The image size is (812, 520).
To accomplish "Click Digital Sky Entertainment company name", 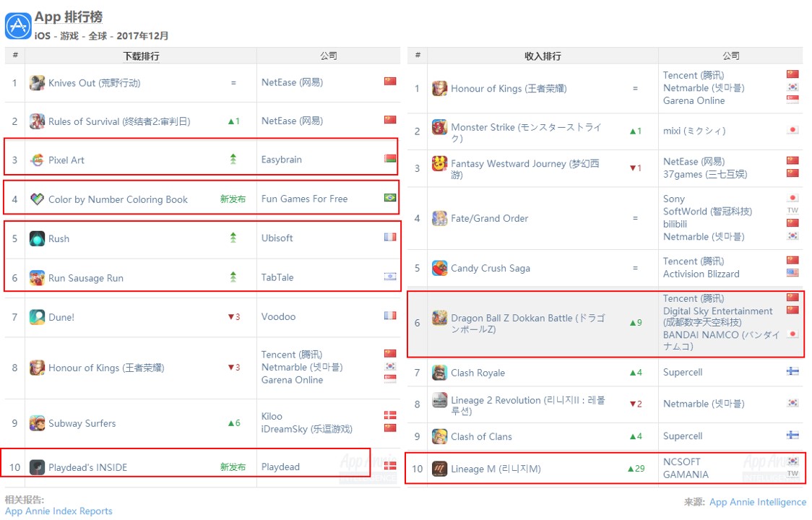I will coord(717,316).
